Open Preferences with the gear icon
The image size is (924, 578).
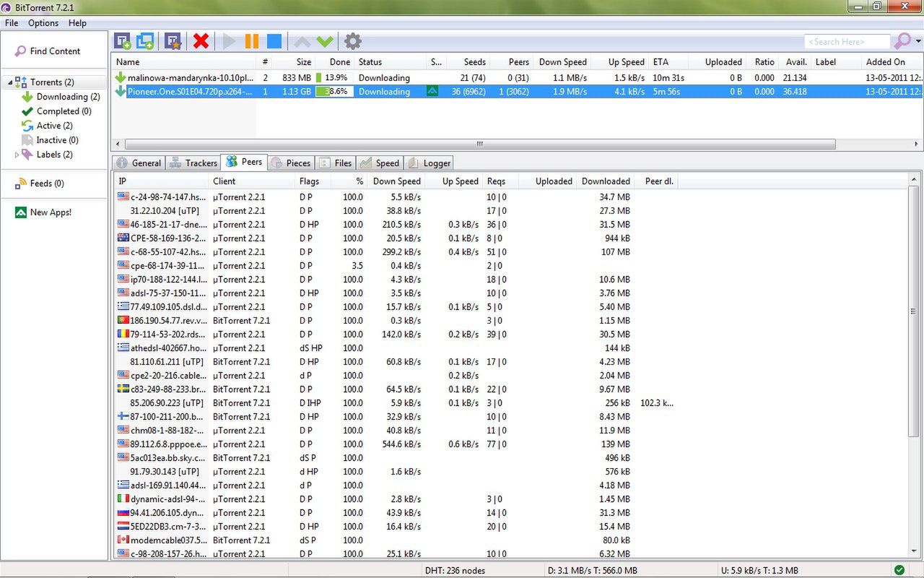[x=352, y=41]
